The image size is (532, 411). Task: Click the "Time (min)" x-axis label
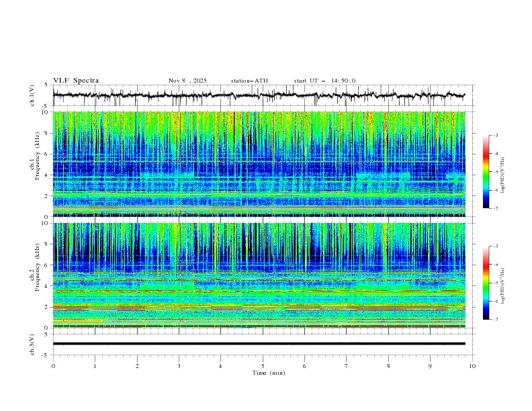pyautogui.click(x=269, y=373)
